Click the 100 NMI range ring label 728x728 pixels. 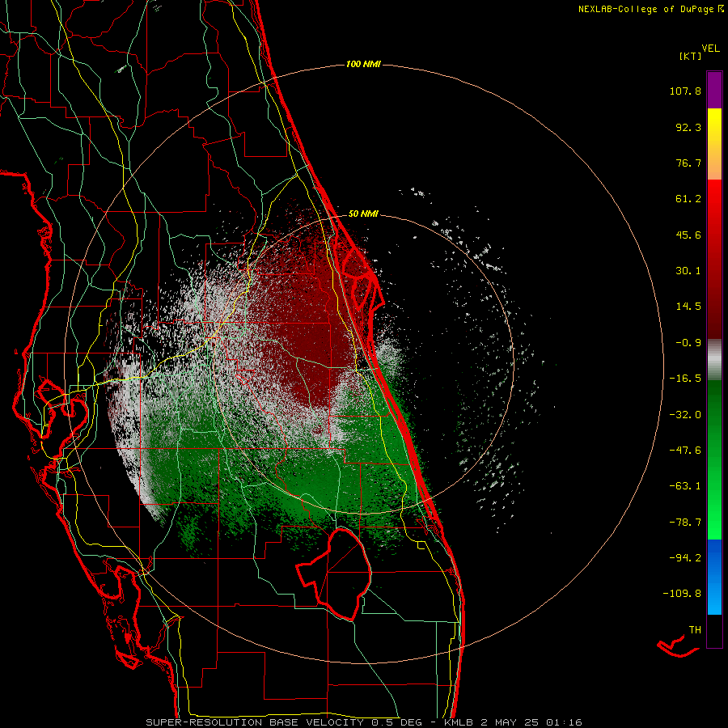click(x=363, y=64)
